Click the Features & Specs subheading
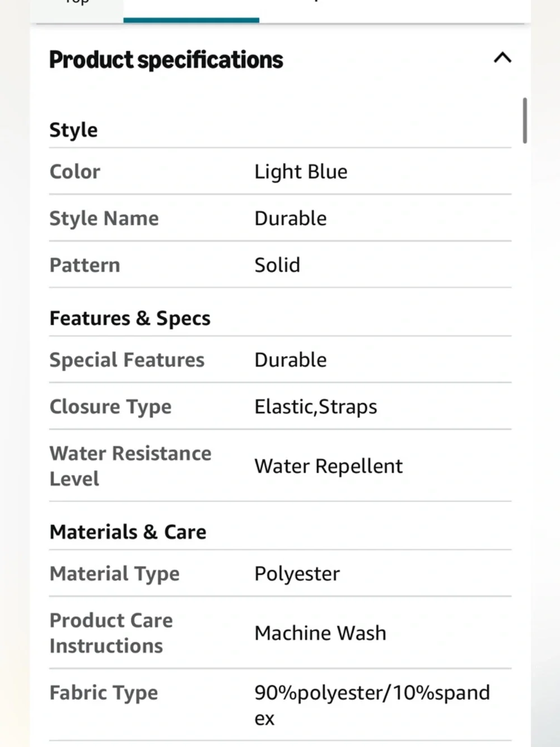 (x=130, y=318)
